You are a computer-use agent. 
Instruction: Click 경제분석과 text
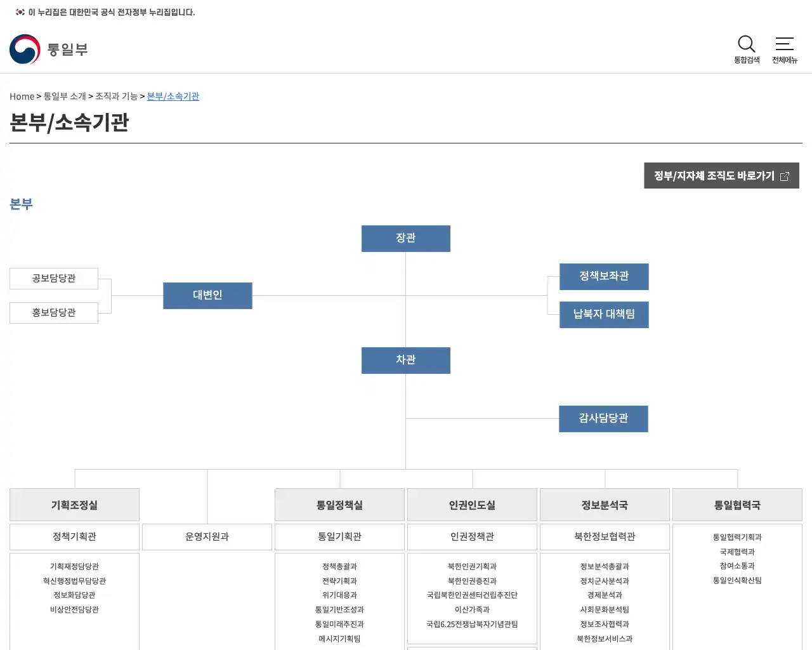coord(605,595)
